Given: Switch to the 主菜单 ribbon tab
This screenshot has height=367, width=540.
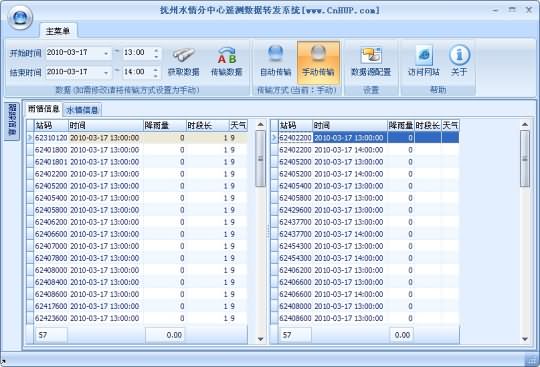Looking at the screenshot, I should [58, 31].
